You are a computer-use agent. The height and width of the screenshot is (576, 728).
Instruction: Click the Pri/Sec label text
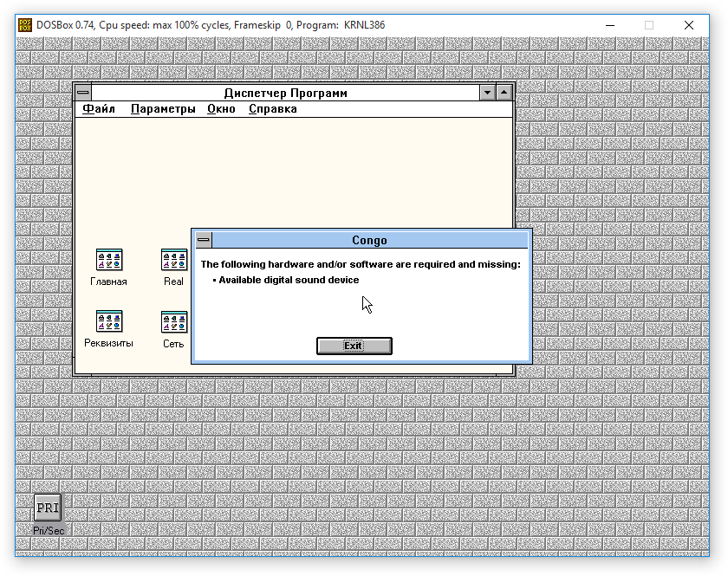coord(49,530)
